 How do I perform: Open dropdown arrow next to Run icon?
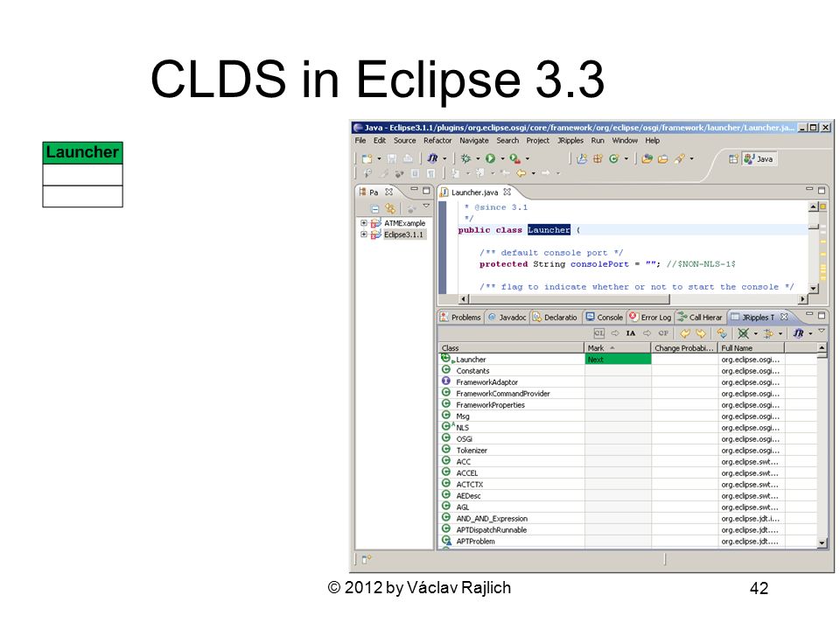502,159
